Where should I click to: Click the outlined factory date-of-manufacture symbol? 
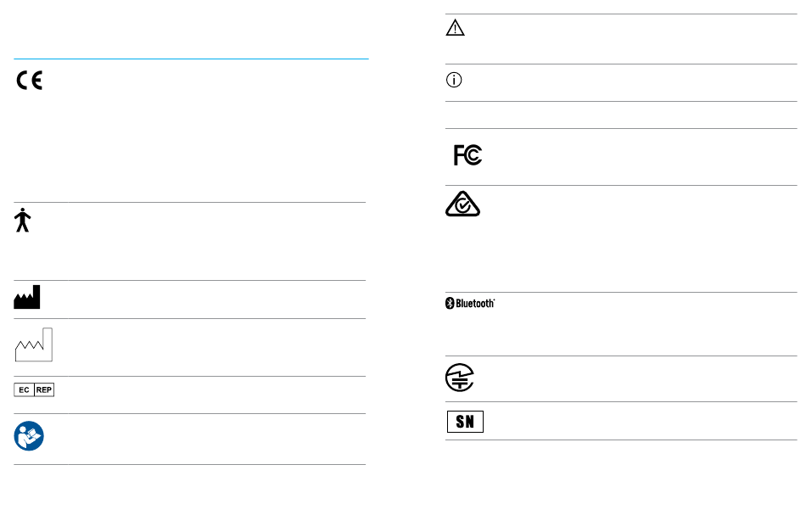click(33, 344)
